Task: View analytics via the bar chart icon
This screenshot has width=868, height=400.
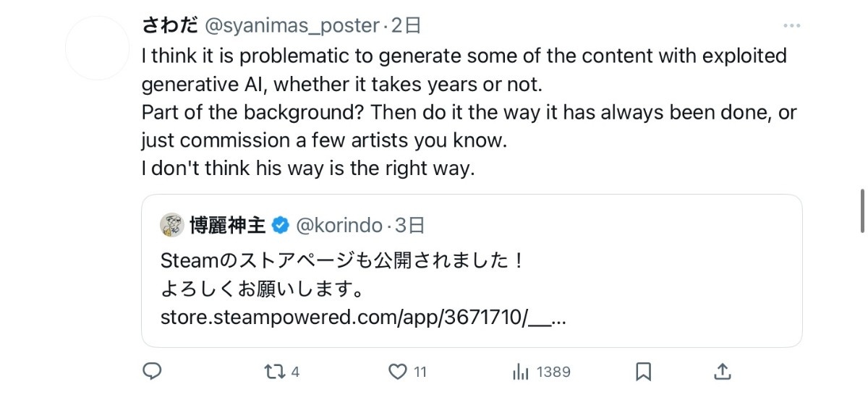Action: click(x=520, y=372)
